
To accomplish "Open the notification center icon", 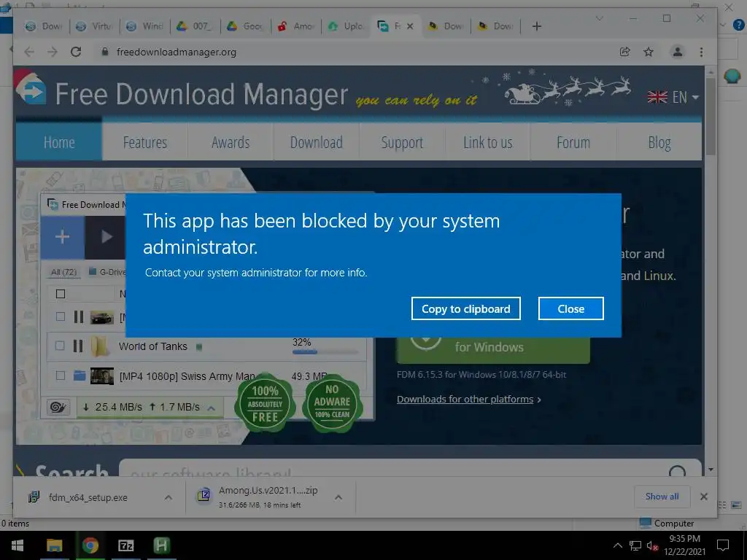I will tap(723, 545).
